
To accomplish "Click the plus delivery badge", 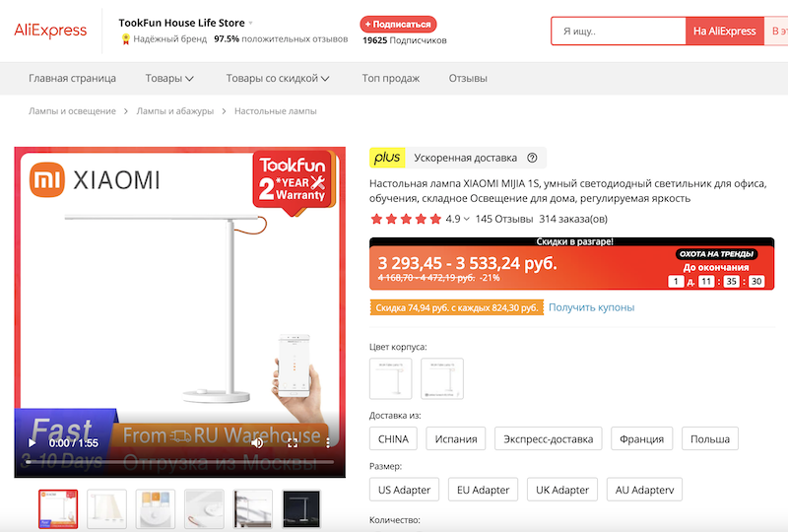I will (387, 158).
